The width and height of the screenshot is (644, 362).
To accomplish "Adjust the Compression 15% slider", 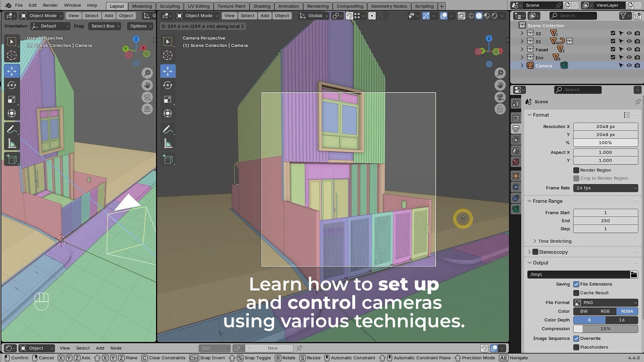I will (605, 329).
